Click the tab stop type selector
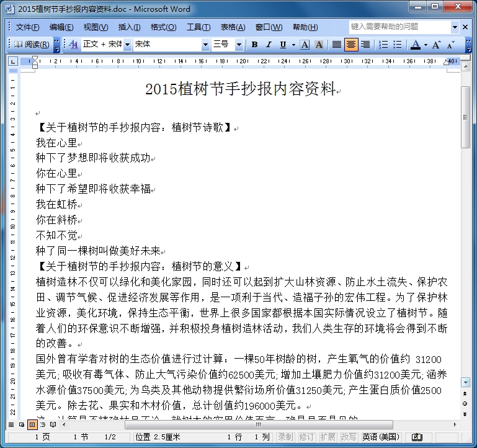Viewport: 477px width, 448px height. pos(13,61)
